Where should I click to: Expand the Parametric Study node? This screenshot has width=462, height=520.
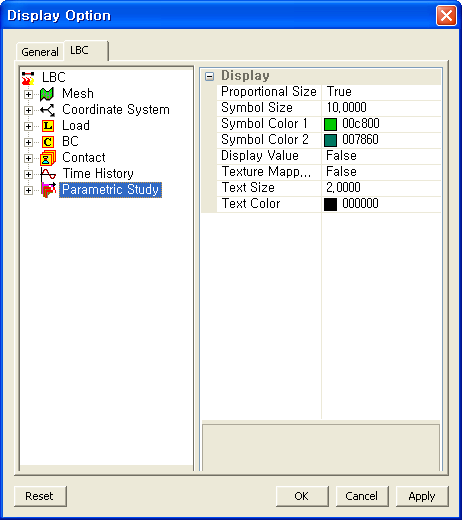(28, 190)
